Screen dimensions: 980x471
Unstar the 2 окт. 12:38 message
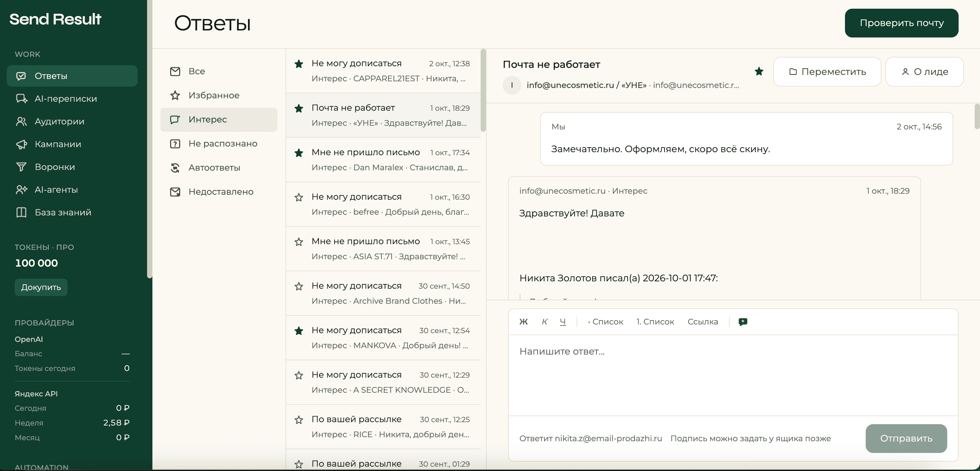298,64
